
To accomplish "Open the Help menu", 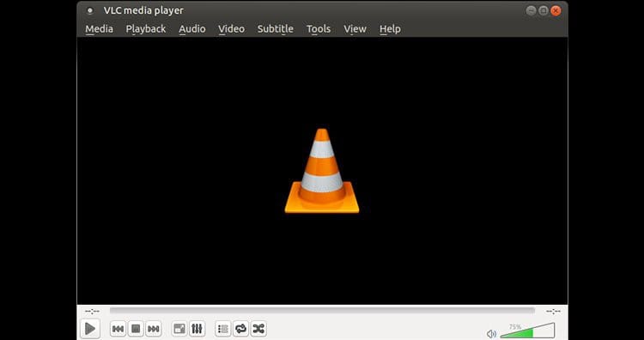I will (390, 28).
